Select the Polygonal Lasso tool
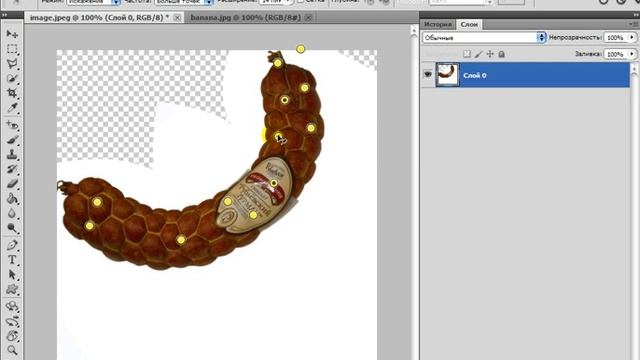This screenshot has width=640, height=360. [x=12, y=64]
